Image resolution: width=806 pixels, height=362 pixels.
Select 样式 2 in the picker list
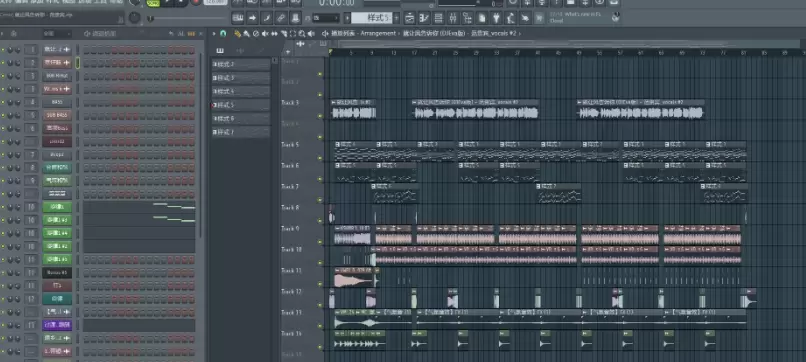pos(241,64)
